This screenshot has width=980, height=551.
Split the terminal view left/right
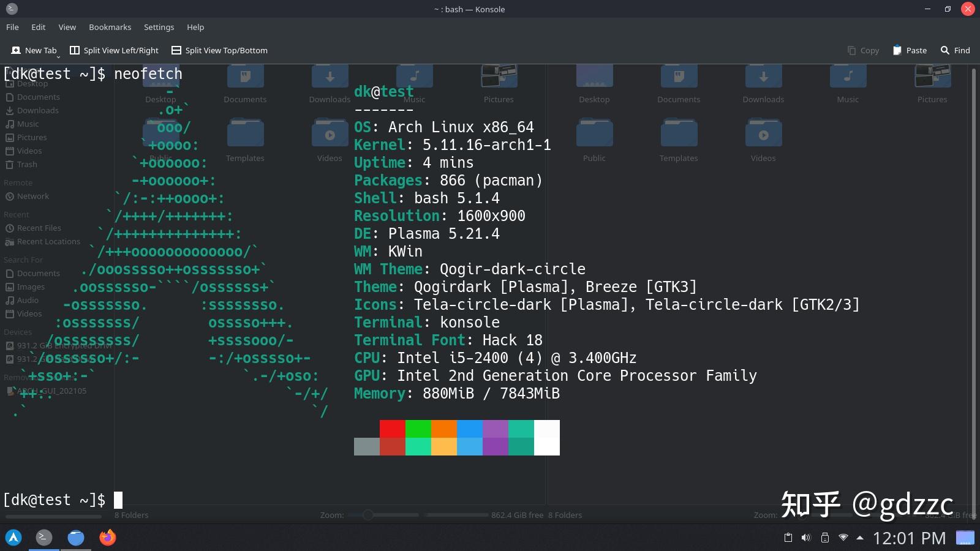[114, 50]
